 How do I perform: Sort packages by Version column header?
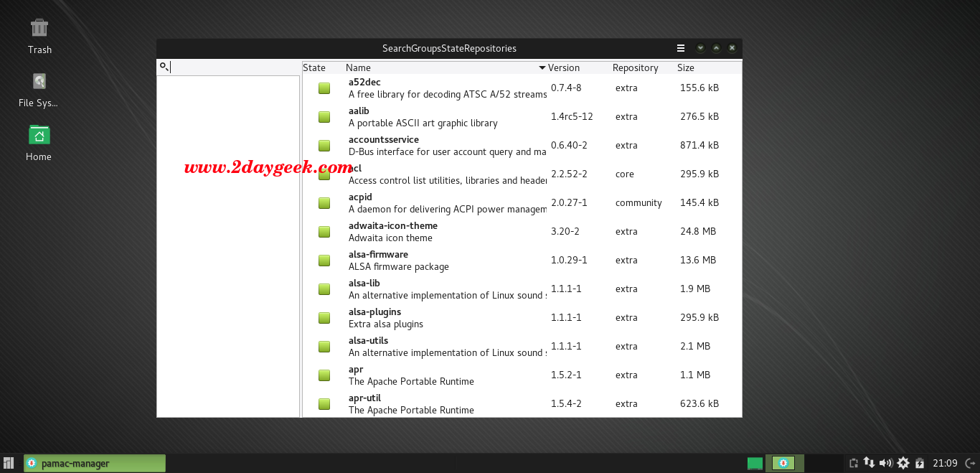564,68
